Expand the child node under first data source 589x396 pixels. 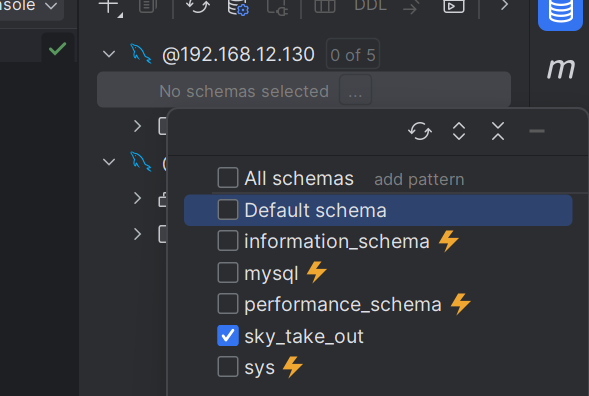137,126
